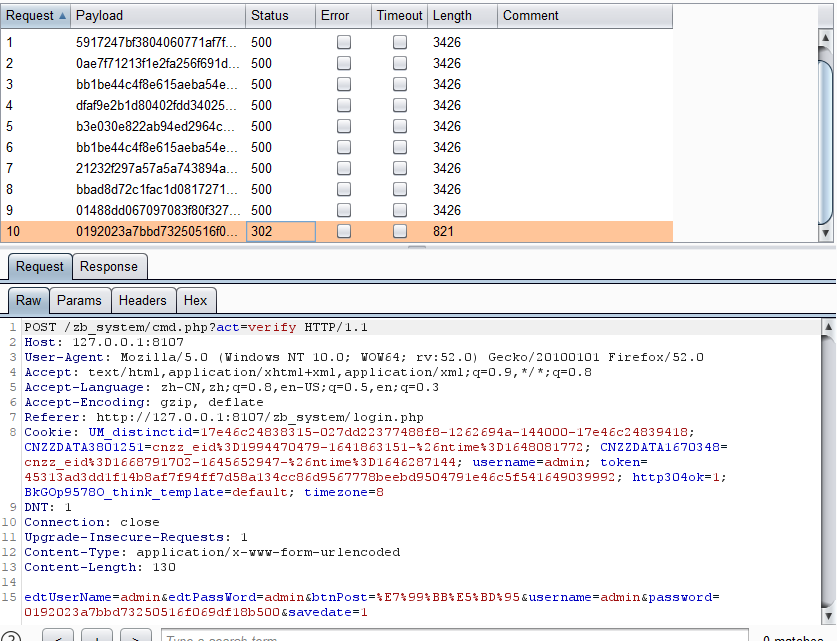
Task: Toggle Timeout checkbox for request 2
Action: [x=400, y=63]
